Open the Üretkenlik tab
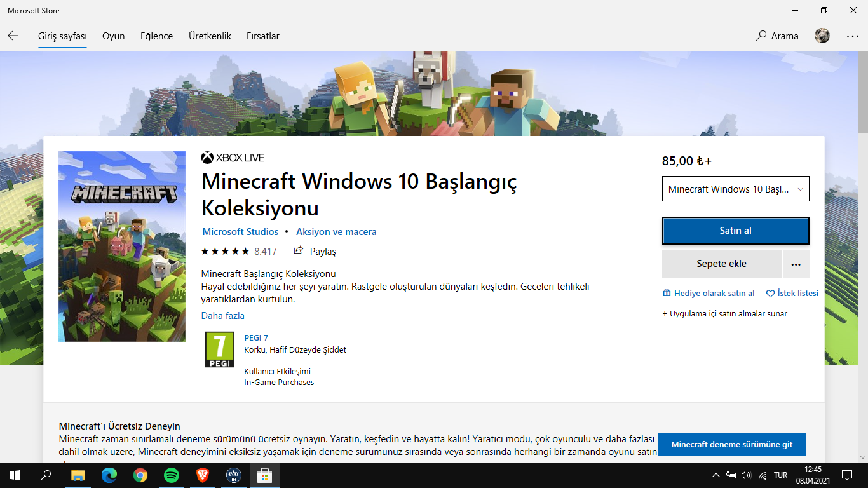Screen dimensions: 868x488 210,36
